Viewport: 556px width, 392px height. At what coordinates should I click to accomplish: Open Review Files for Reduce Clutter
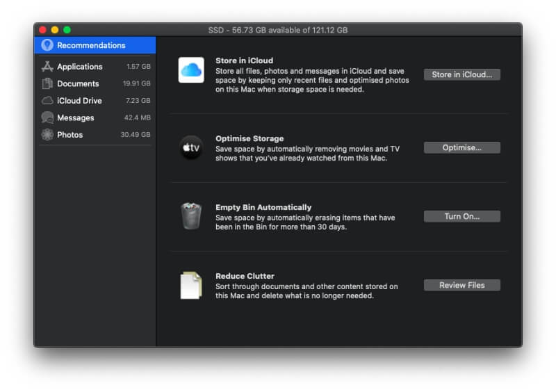coord(461,285)
